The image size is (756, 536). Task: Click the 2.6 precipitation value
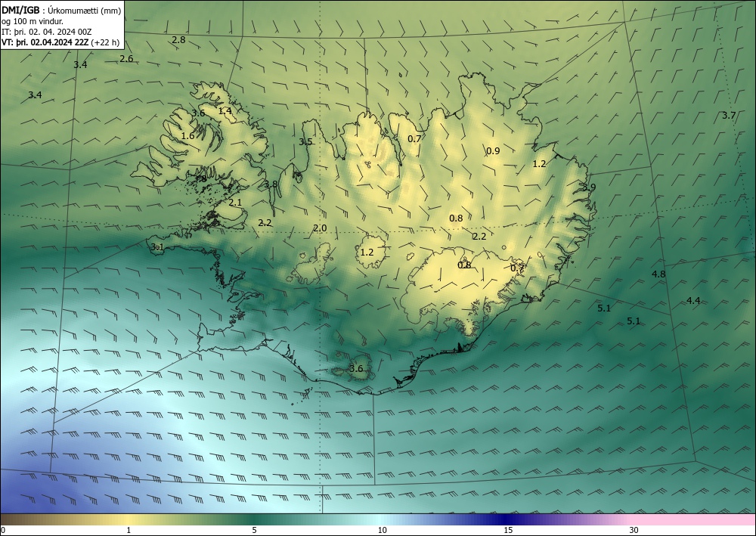126,59
